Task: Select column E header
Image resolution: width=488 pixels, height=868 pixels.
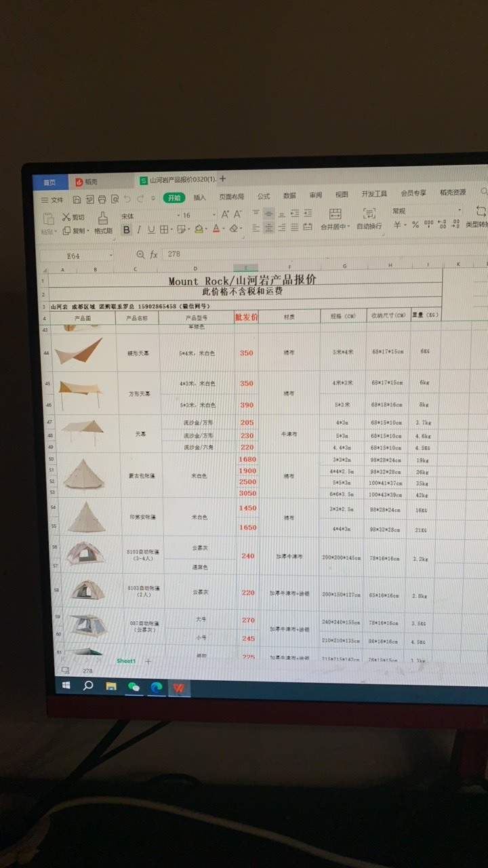Action: [246, 269]
